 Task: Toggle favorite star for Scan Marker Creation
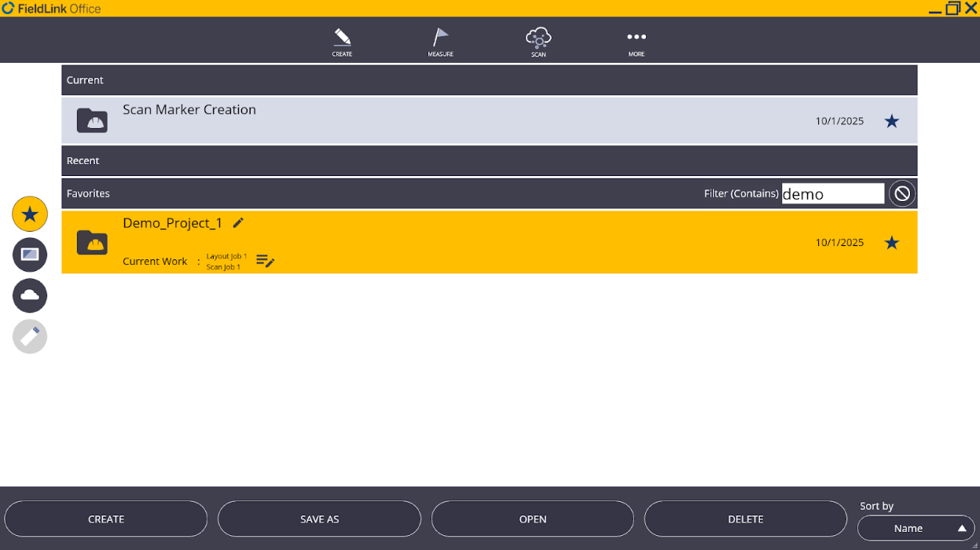pos(891,121)
